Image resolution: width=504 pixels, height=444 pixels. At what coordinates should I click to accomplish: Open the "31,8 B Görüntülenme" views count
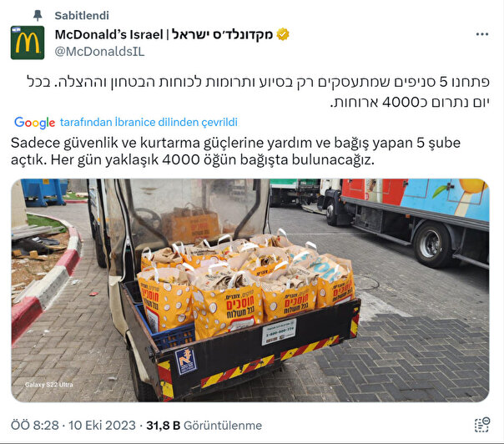[x=204, y=426]
